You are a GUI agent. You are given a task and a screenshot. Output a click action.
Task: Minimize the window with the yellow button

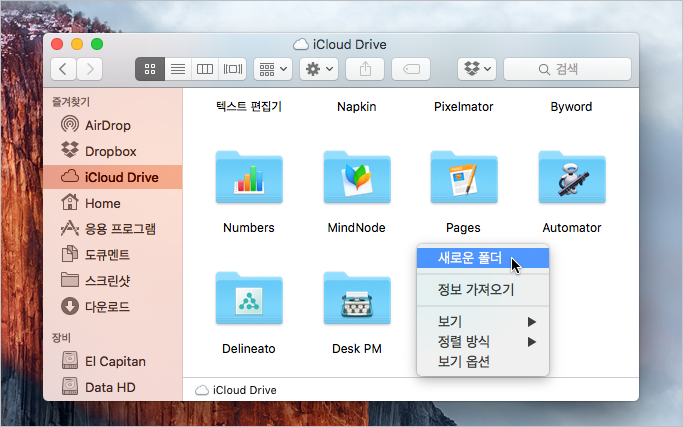(x=77, y=44)
